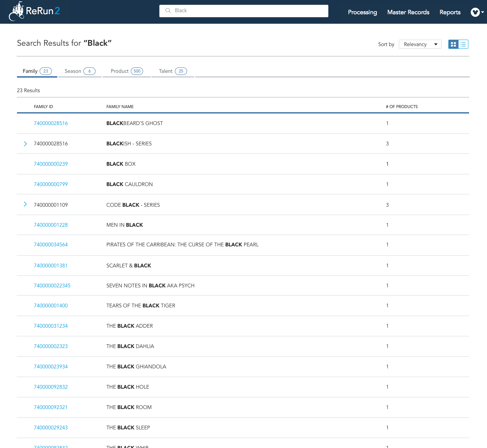Screen dimensions: 487x448
Task: Expand the BLACKISH - SERIES row
Action: coord(25,144)
